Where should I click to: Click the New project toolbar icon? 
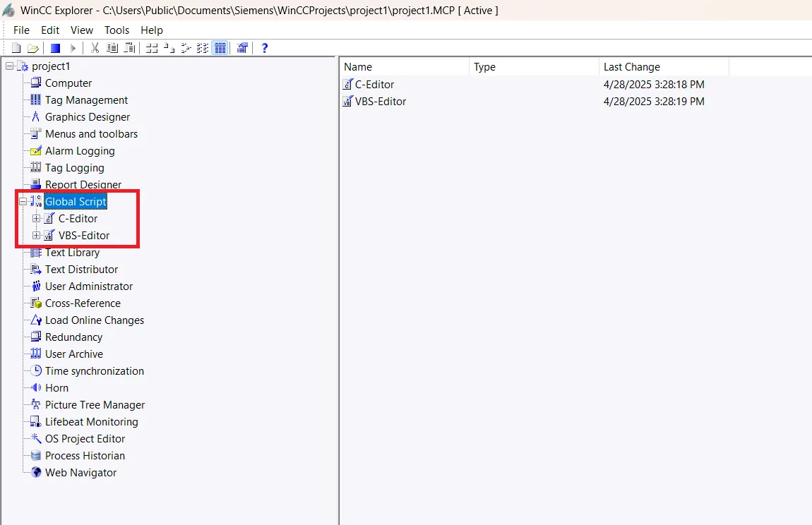(16, 48)
